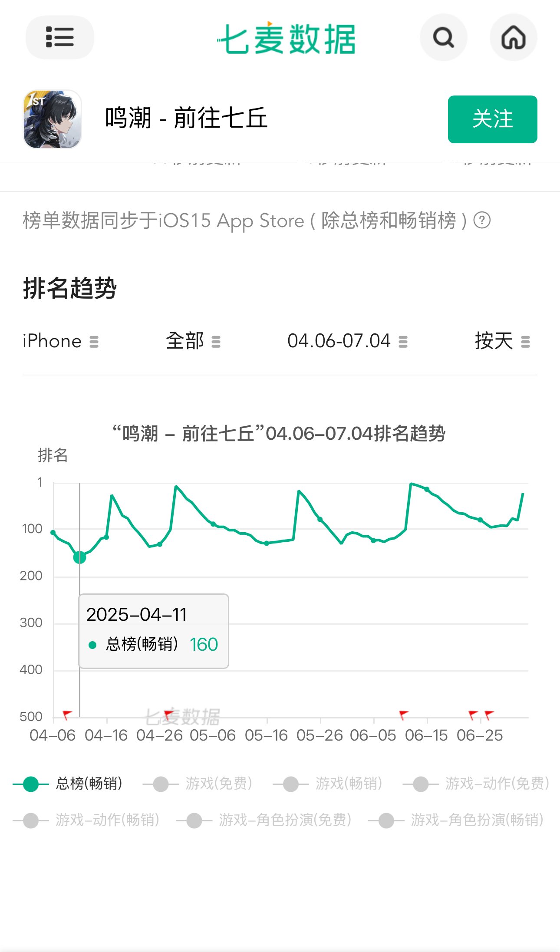
Task: Click the app title 鸣潮 - 前往七丘
Action: [186, 118]
